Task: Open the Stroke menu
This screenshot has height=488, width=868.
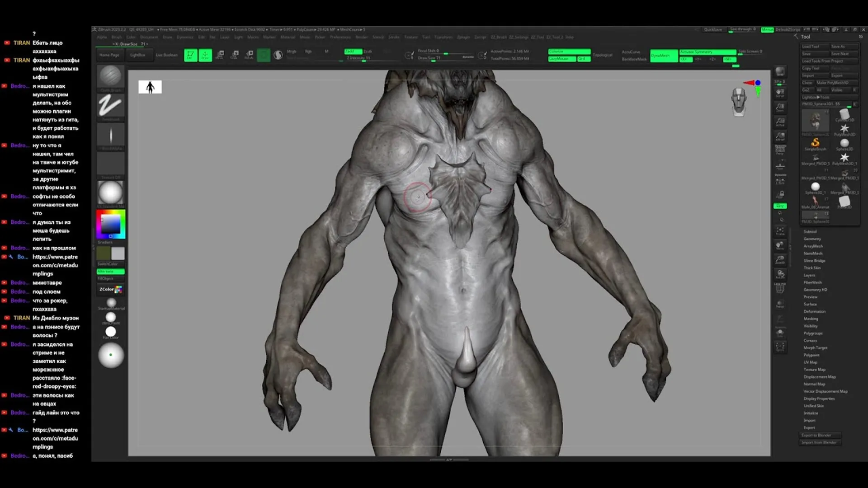Action: click(394, 37)
